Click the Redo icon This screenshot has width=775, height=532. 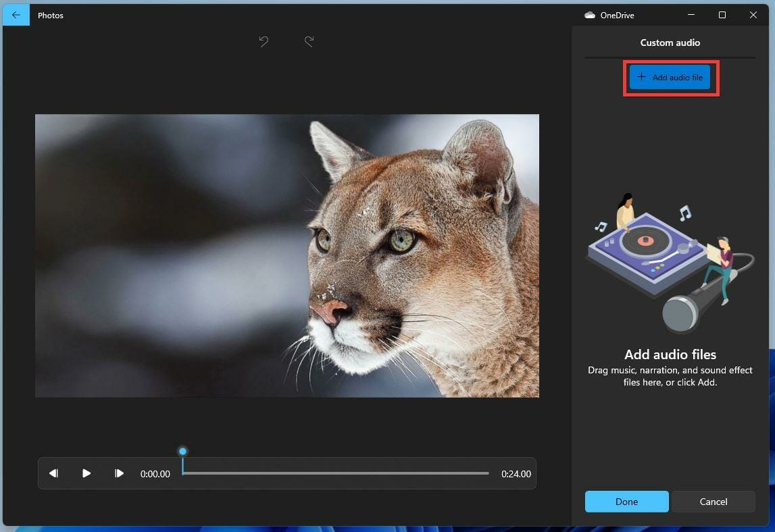tap(309, 41)
